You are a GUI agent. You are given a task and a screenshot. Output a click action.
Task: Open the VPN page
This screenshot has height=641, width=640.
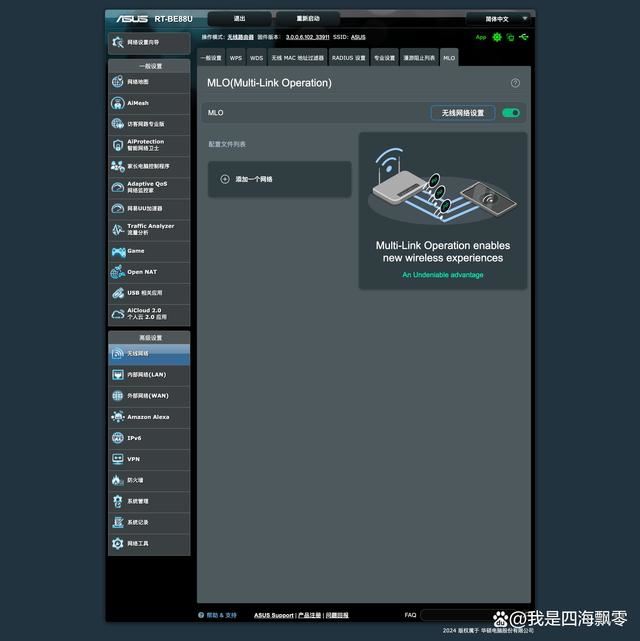click(149, 459)
